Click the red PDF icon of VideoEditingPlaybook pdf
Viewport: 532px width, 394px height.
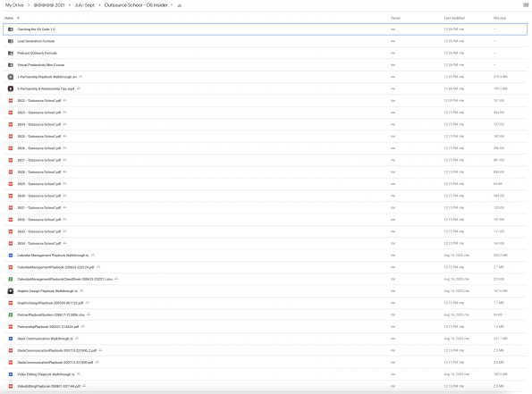[x=11, y=386]
